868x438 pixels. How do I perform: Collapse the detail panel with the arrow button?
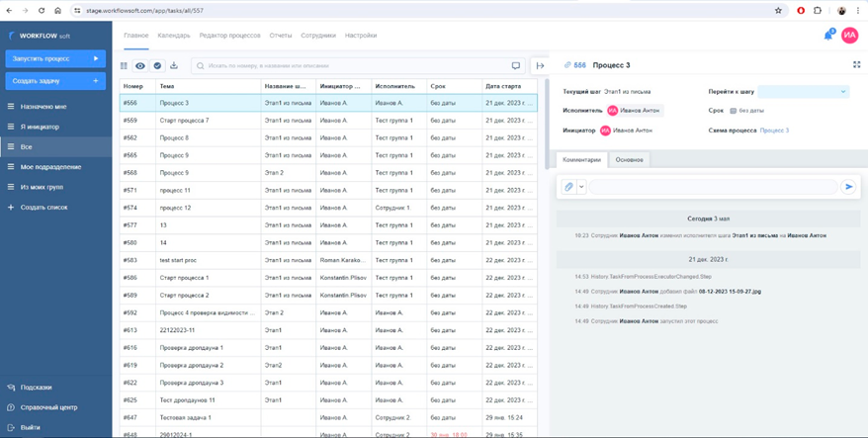tap(540, 66)
